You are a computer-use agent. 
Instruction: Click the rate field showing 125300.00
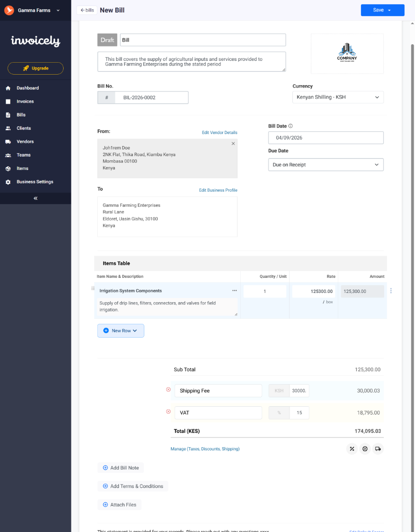[x=314, y=292]
